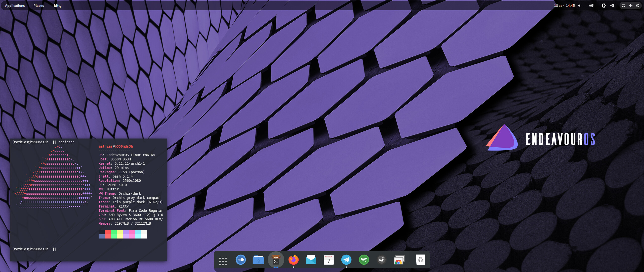The width and height of the screenshot is (644, 272).
Task: Click the 'GPU: AMD ATI Radeon RX 5600' line
Action: click(x=131, y=219)
